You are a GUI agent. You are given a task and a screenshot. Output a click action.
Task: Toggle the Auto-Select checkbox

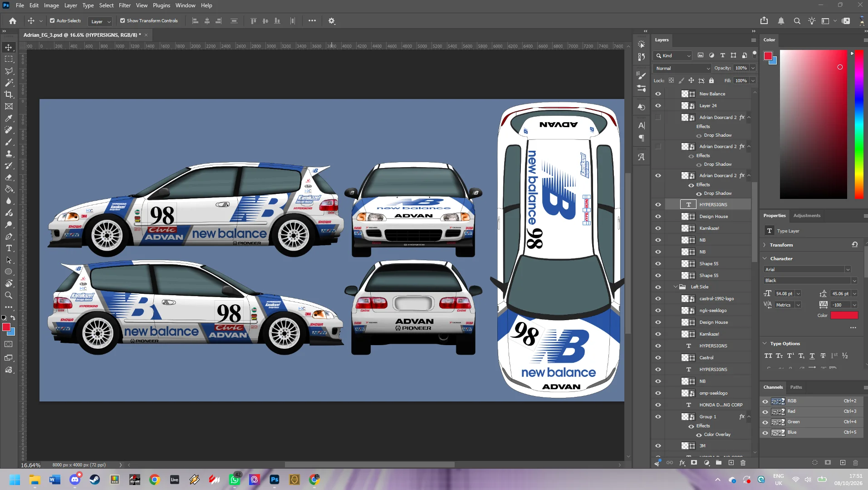(52, 20)
